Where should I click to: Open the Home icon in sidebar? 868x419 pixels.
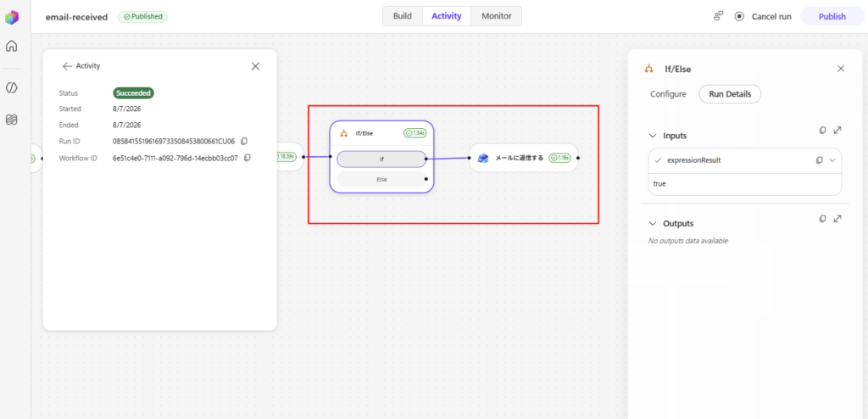pos(11,46)
